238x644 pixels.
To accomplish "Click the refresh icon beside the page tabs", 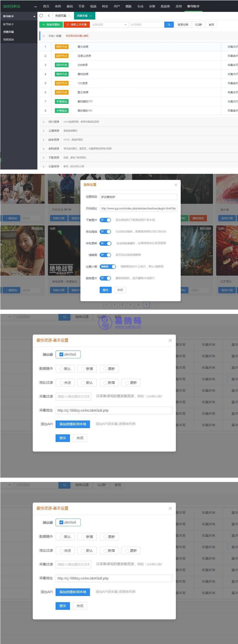I will click(x=41, y=16).
